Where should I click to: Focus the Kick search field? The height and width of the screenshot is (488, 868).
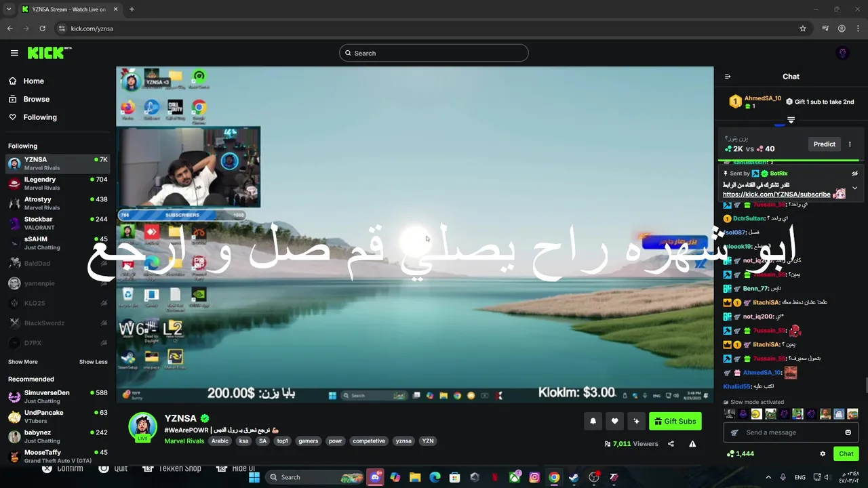tap(434, 53)
